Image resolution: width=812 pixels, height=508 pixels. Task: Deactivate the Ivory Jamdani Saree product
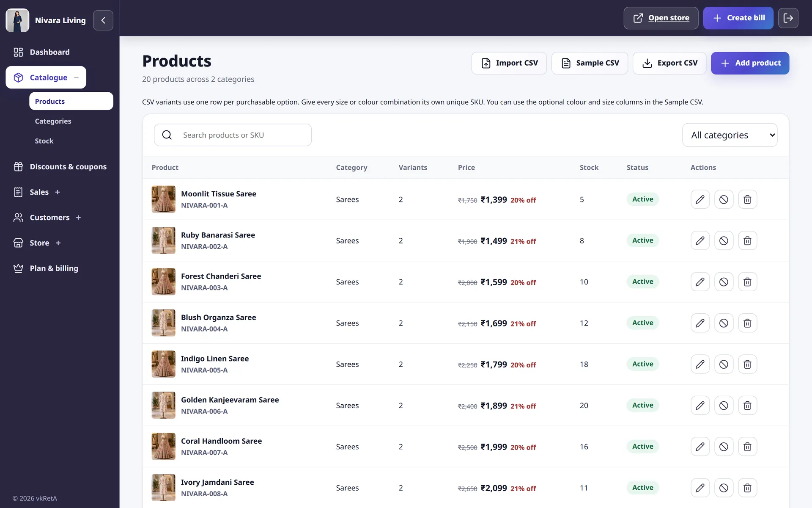point(724,488)
